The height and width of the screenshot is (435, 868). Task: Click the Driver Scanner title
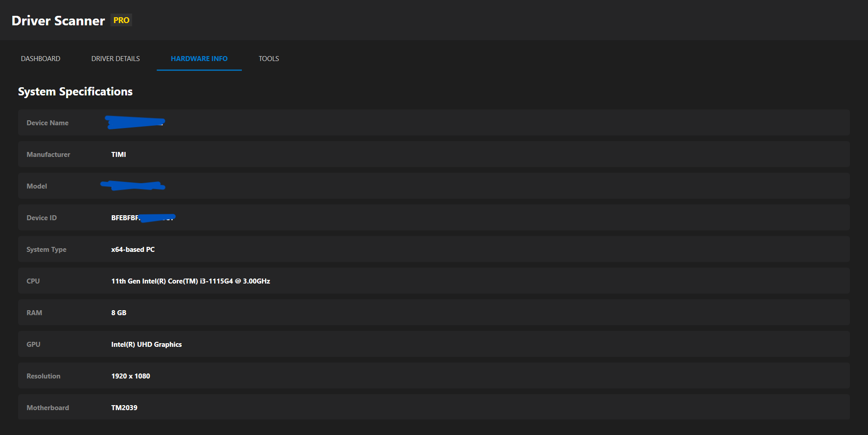click(58, 21)
